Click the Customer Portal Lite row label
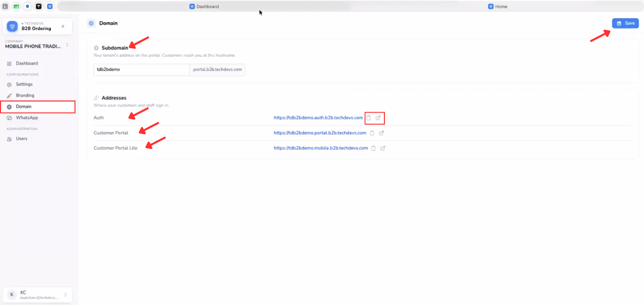The width and height of the screenshot is (644, 306). [115, 148]
